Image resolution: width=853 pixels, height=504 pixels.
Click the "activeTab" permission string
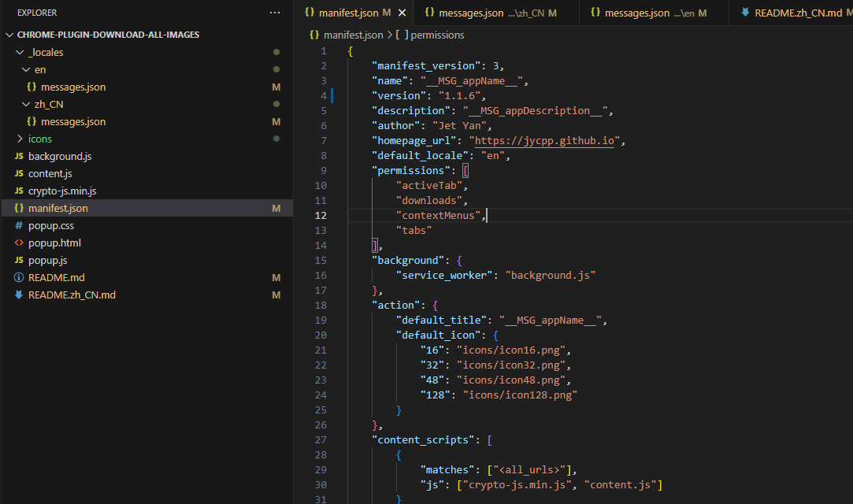click(x=429, y=185)
